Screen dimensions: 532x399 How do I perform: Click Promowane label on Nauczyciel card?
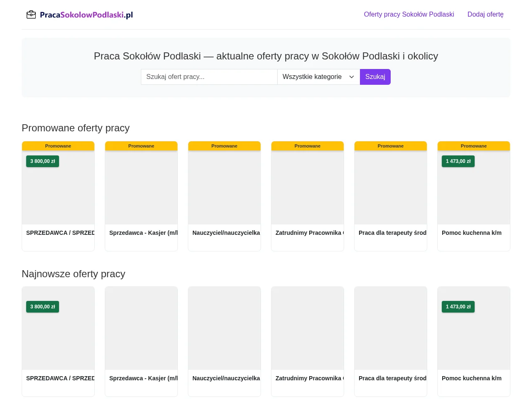coord(224,146)
